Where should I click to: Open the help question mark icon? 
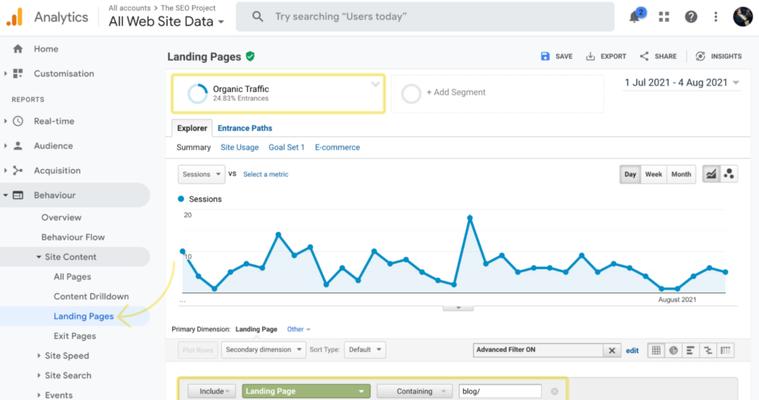pyautogui.click(x=691, y=17)
